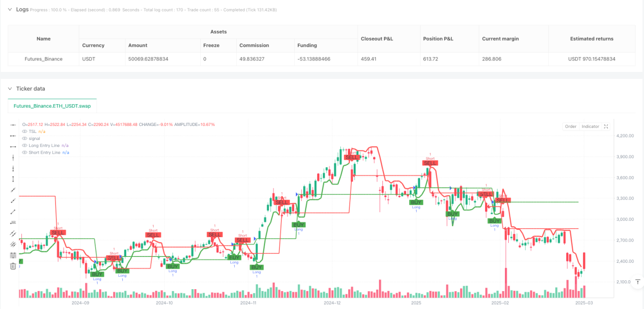
Task: Collapse the Logs section
Action: (x=10, y=9)
